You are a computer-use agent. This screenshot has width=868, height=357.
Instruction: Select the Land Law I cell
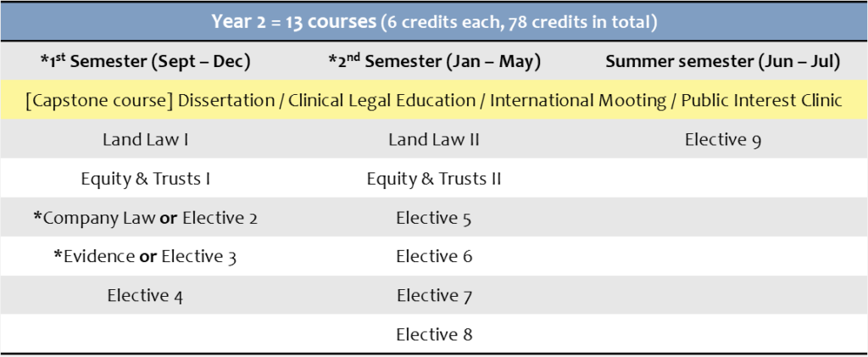[x=145, y=139]
